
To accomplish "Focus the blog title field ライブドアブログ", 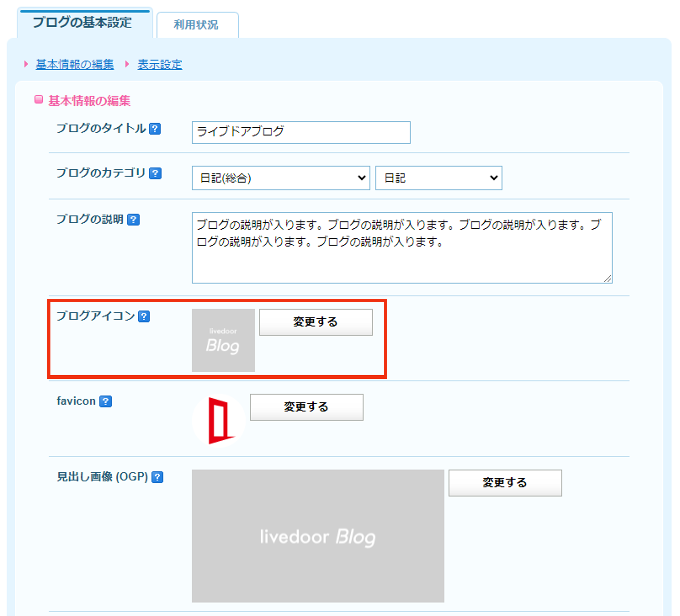I will point(301,132).
